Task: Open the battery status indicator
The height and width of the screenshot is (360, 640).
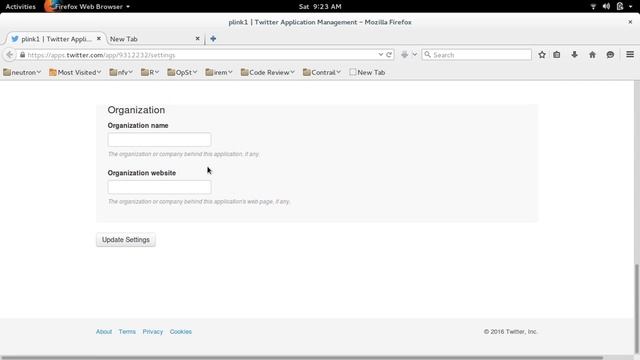Action: tap(620, 6)
